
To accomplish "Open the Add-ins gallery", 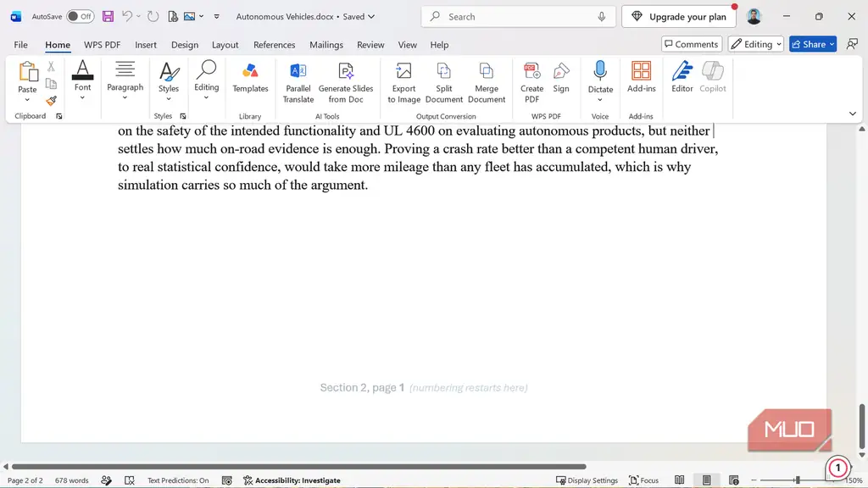I will pyautogui.click(x=641, y=77).
